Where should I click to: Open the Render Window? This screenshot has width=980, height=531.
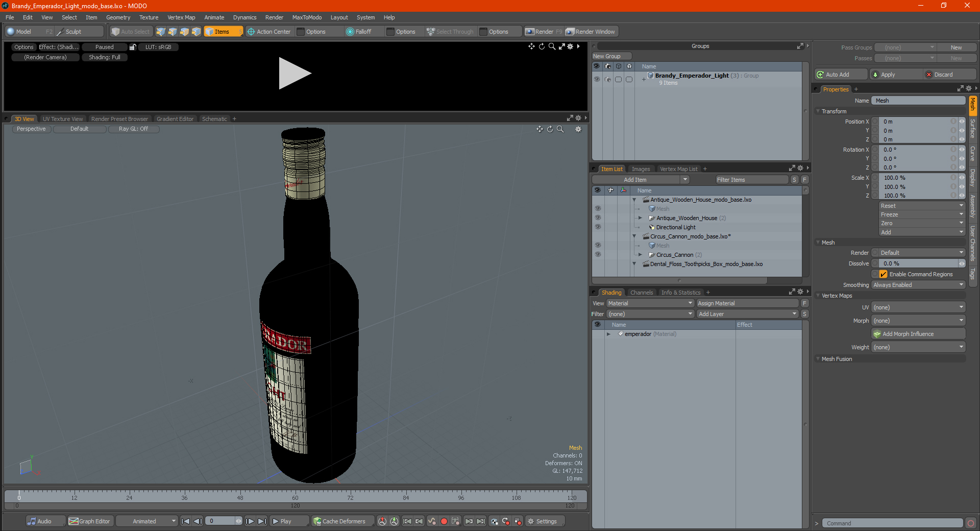[x=591, y=32]
